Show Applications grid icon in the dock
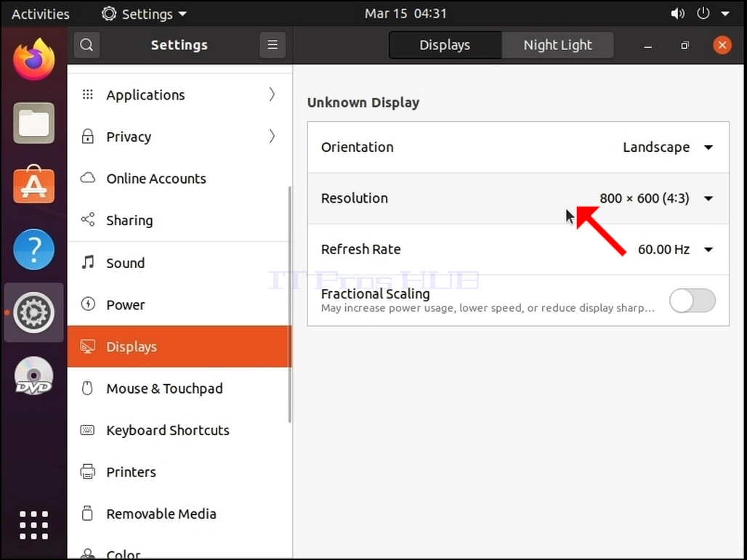 (x=34, y=525)
